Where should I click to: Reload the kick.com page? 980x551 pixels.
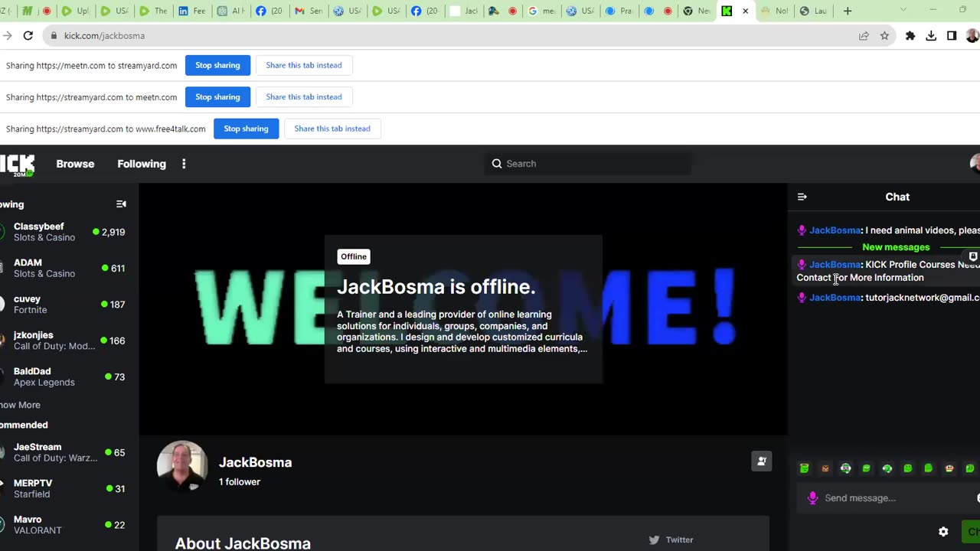pyautogui.click(x=28, y=35)
